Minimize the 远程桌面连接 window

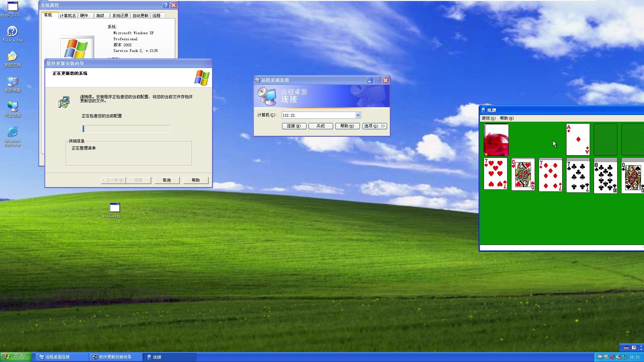370,80
